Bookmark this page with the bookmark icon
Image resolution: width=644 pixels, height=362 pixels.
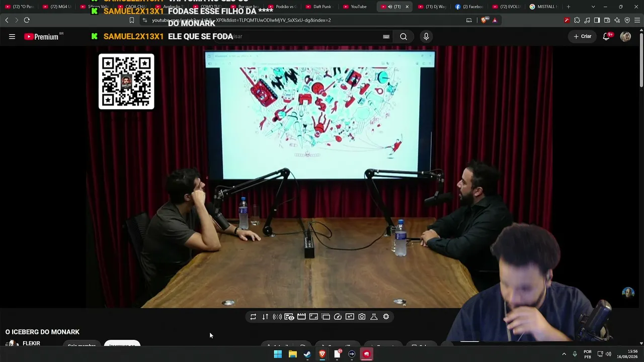(132, 20)
